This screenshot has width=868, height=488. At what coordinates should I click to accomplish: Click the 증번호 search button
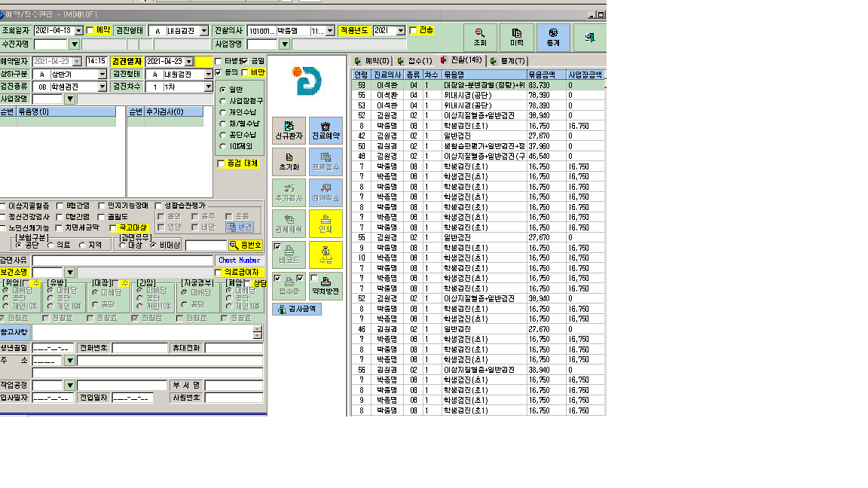pos(246,245)
